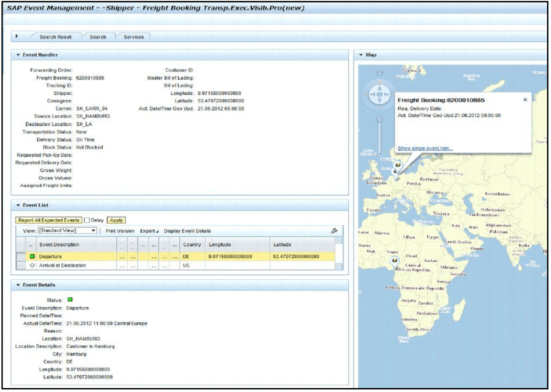This screenshot has height=392, width=551.
Task: Open the Services tab
Action: (134, 37)
